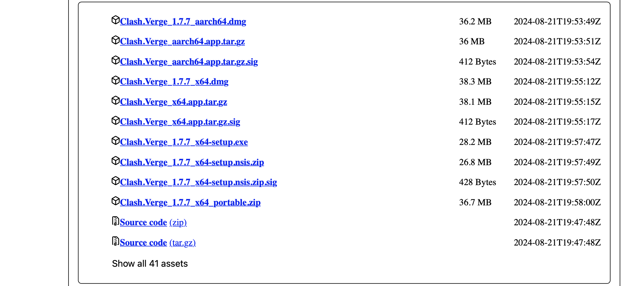Viewport: 644px width, 286px height.
Task: Click zip file icon beside Source code (zip)
Action: 116,221
